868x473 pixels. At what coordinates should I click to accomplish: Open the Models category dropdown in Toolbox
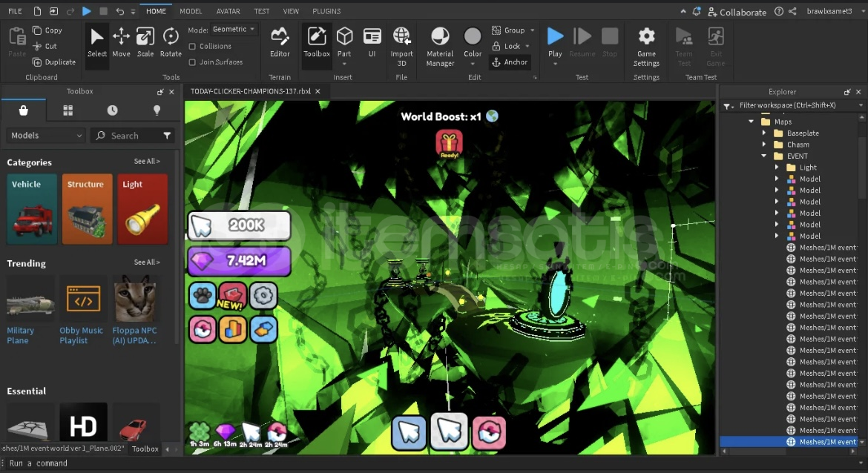46,136
